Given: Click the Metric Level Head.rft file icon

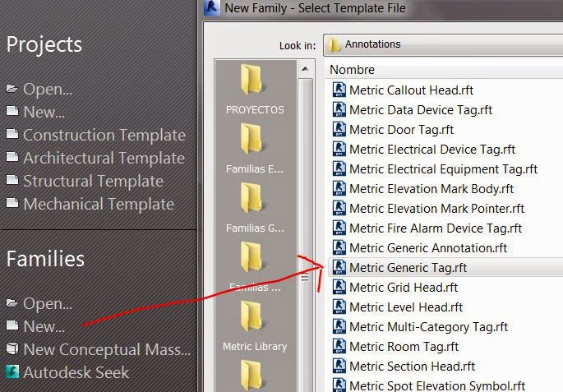Looking at the screenshot, I should (339, 307).
